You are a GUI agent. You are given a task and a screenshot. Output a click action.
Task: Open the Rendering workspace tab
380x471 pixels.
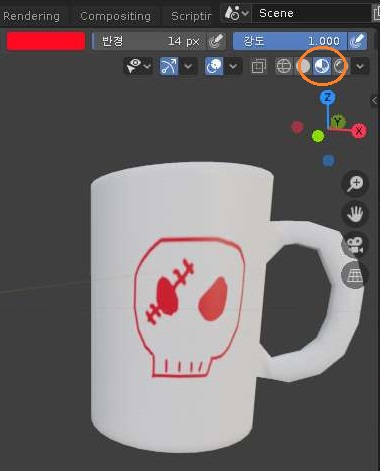point(32,16)
